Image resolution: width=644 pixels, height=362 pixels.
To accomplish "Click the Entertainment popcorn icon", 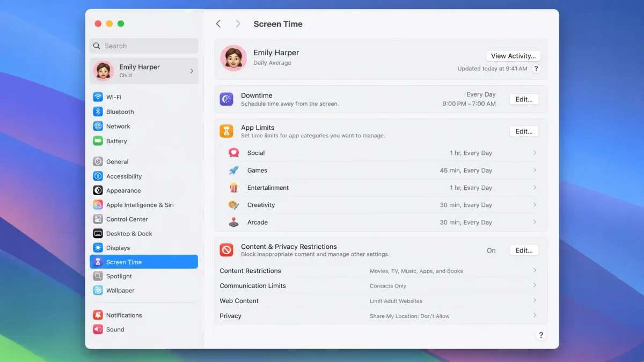I will click(x=233, y=188).
